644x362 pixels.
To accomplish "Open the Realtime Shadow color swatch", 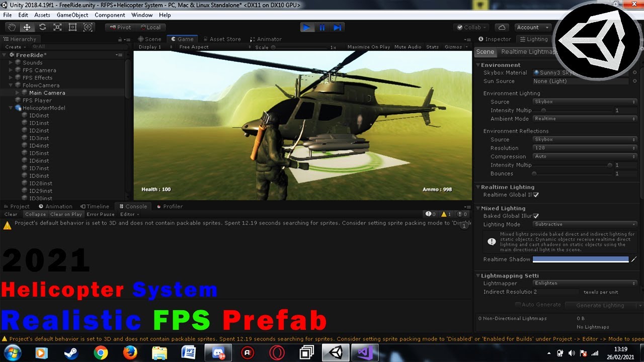I will [x=581, y=259].
